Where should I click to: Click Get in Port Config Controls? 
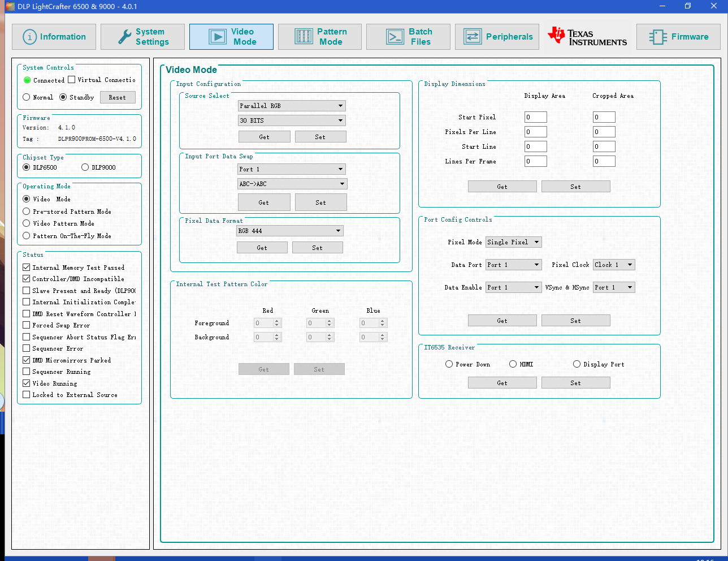[x=502, y=321]
